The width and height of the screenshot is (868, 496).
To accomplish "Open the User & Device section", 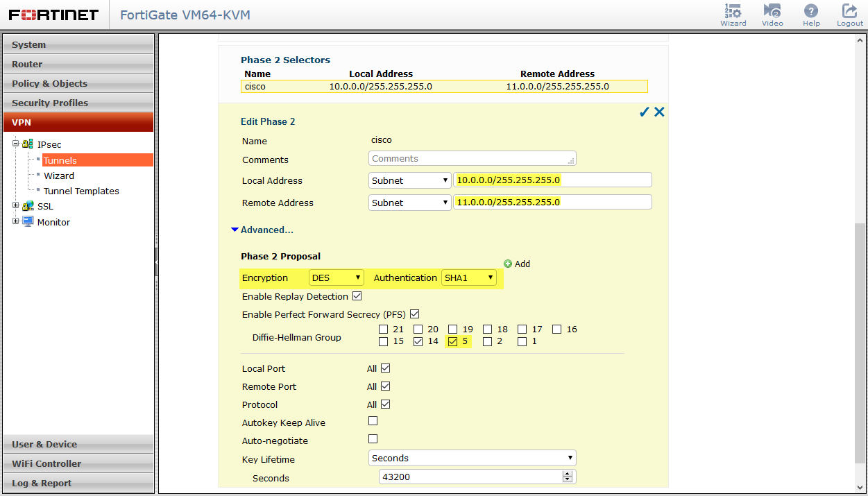I will pyautogui.click(x=78, y=444).
